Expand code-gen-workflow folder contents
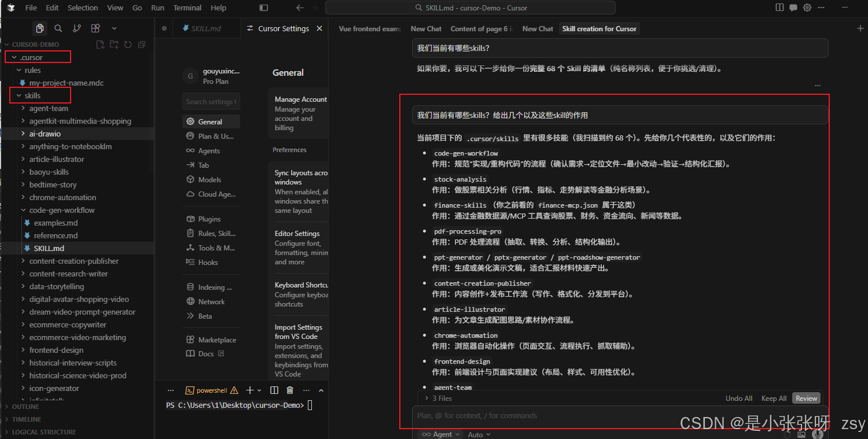868x439 pixels. (x=62, y=209)
